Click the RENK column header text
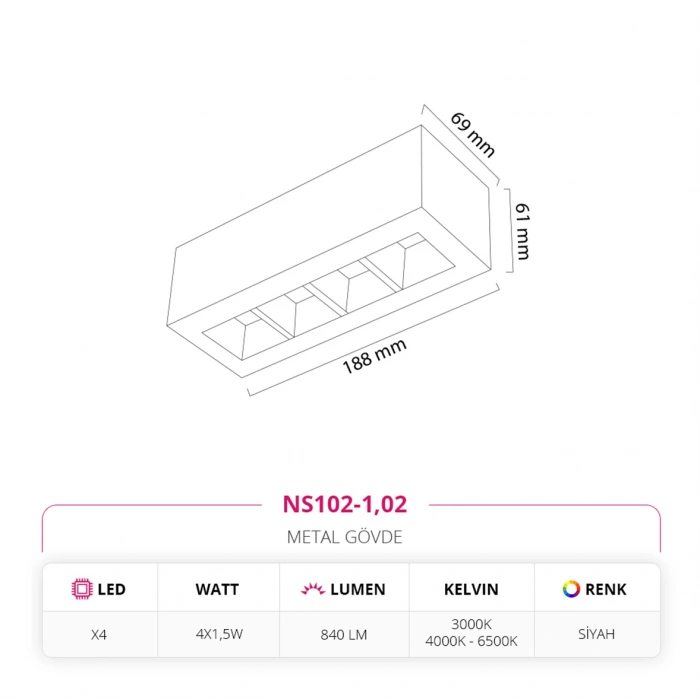Viewport: 700px width, 700px height. tap(608, 589)
